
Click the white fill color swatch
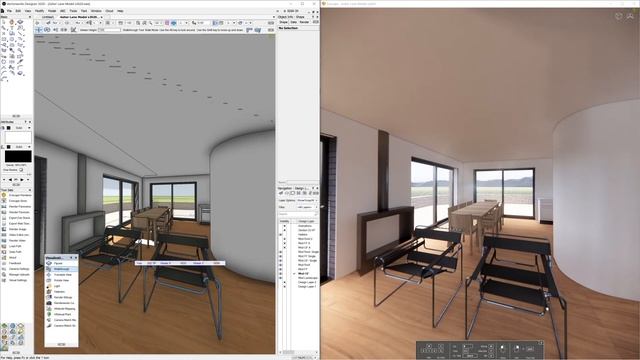18,137
